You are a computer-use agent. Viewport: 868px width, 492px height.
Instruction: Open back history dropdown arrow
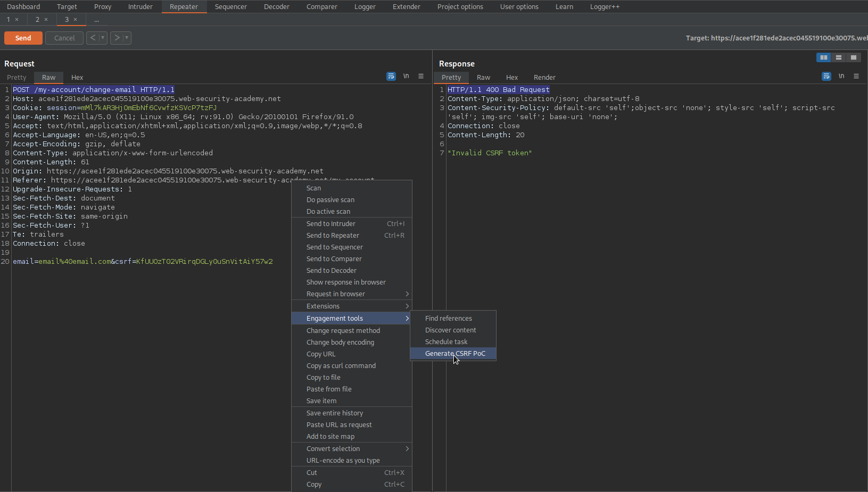(x=103, y=38)
